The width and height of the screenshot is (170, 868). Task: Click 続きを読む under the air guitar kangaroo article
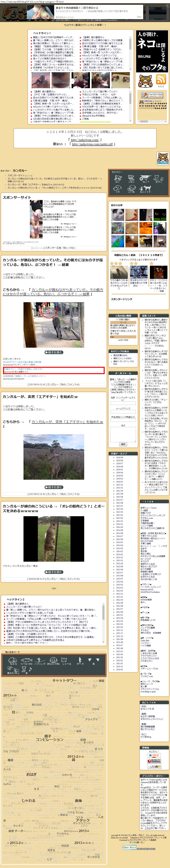coord(54,487)
